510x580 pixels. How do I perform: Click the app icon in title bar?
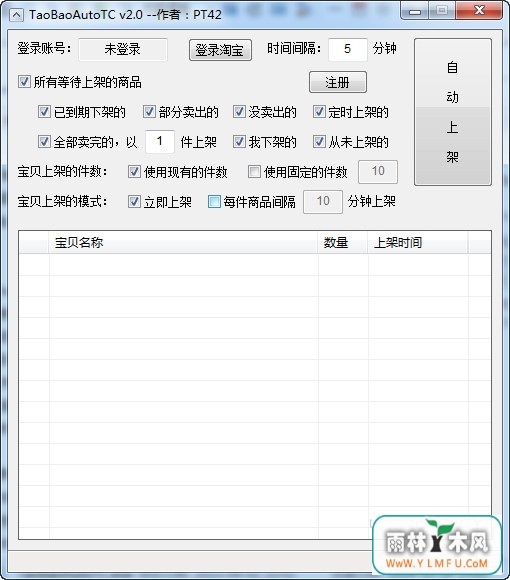(17, 15)
